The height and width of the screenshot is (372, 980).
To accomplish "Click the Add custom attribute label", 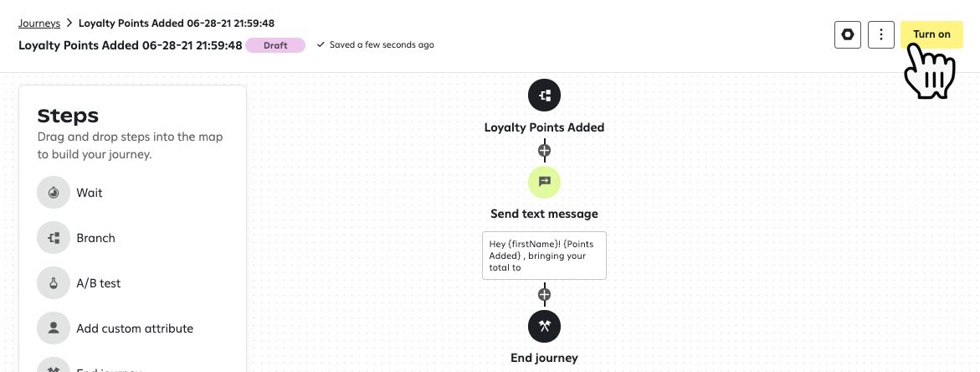I will click(135, 328).
